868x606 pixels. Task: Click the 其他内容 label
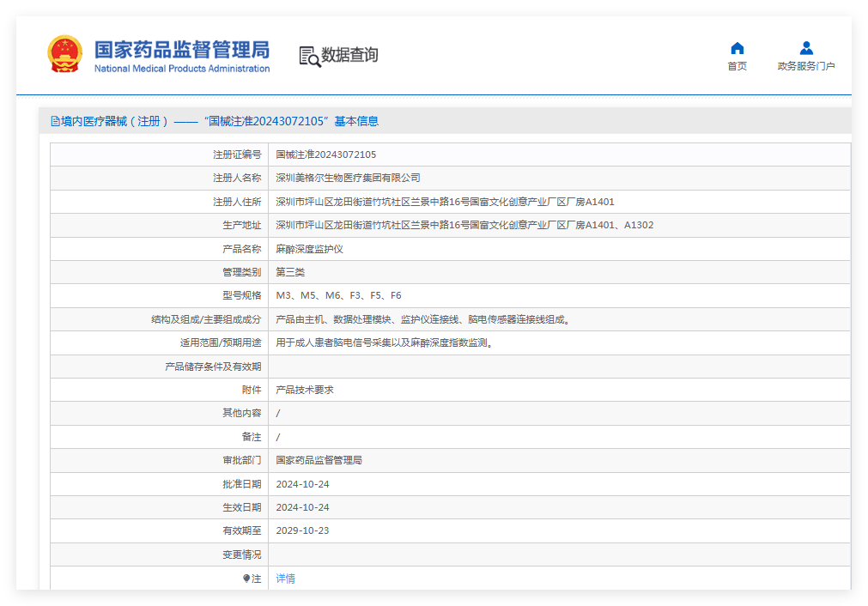[x=242, y=413]
